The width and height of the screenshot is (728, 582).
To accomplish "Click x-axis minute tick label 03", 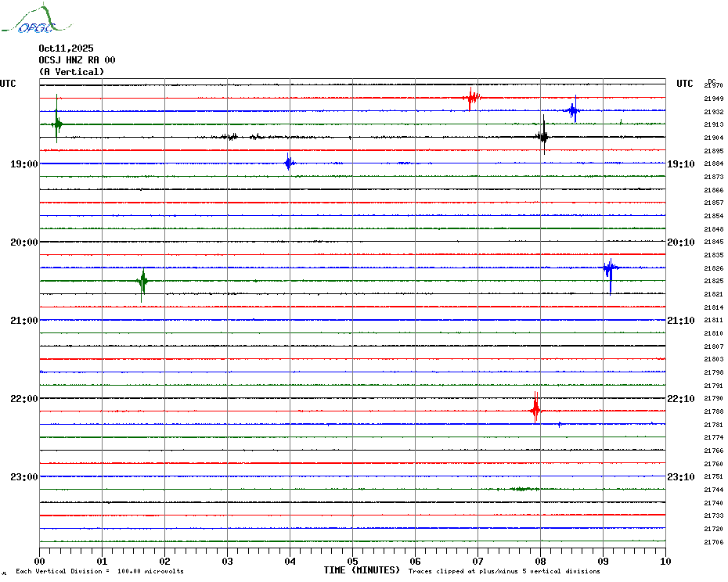I will pos(227,562).
